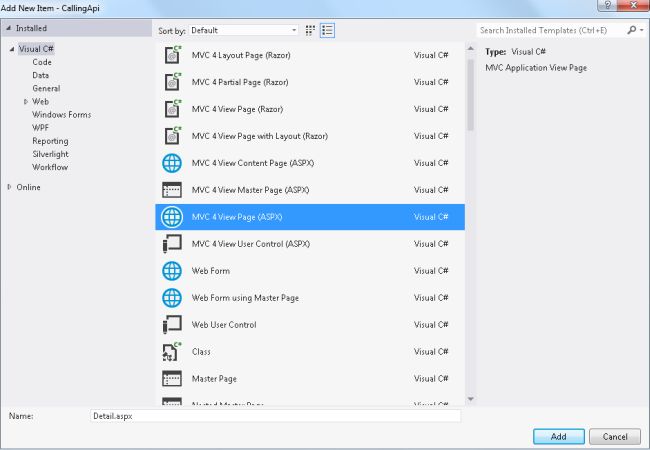Select the Web category
Screen dimensions: 650x450
(41, 102)
